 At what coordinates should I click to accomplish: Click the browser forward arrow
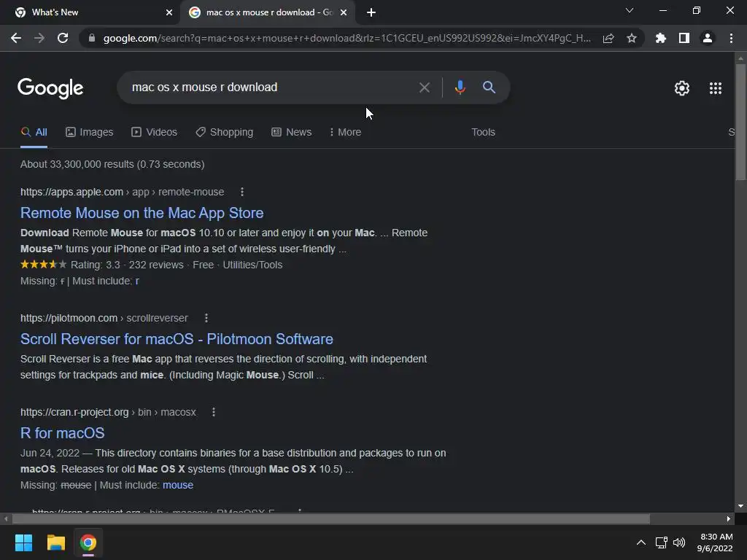39,38
